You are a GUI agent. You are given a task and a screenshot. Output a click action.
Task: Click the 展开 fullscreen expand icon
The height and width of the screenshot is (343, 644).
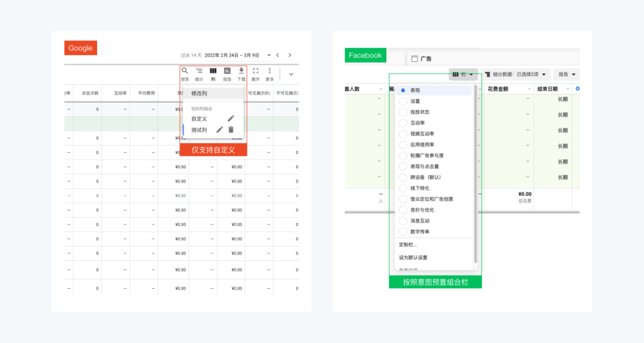pyautogui.click(x=255, y=72)
